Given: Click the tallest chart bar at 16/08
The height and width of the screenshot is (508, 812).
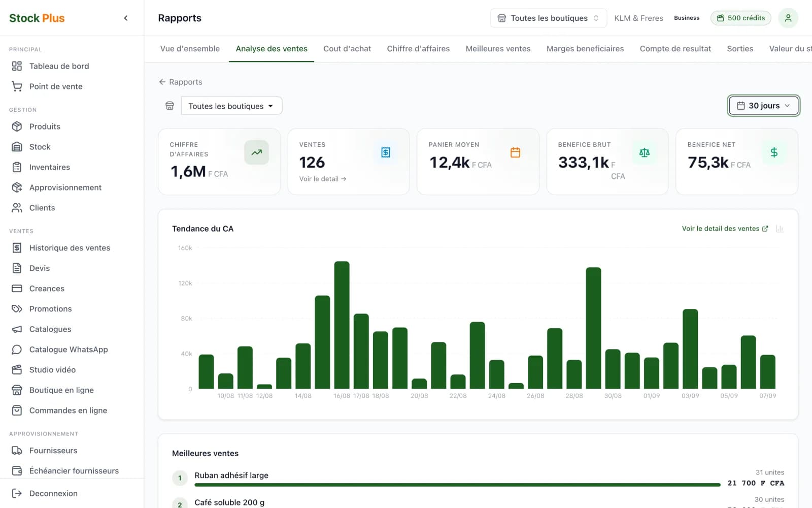Looking at the screenshot, I should (x=342, y=325).
